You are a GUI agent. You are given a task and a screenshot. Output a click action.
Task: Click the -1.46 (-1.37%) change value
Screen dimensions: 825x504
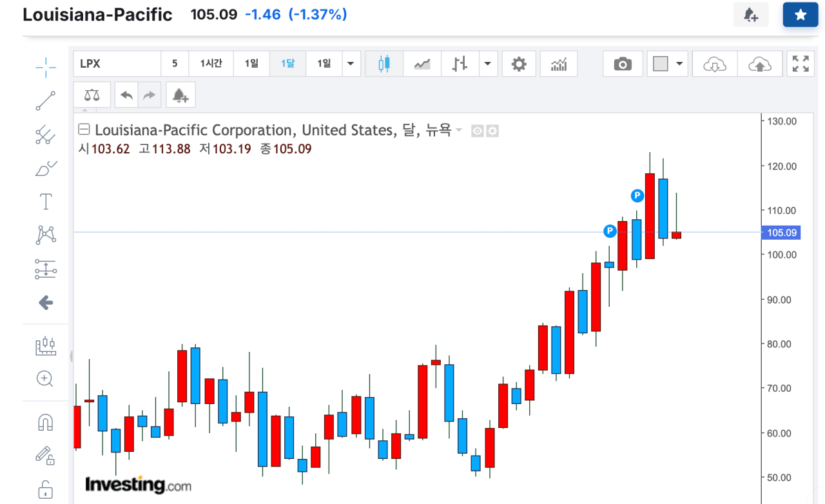coord(296,14)
